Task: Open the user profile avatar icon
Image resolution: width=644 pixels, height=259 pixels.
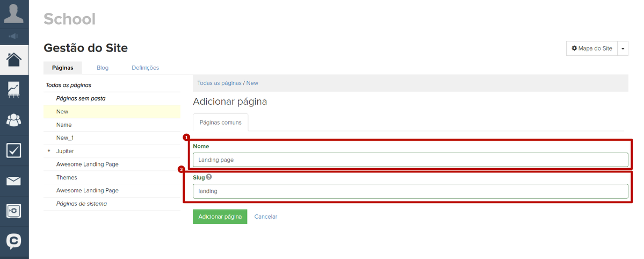Action: 14,13
